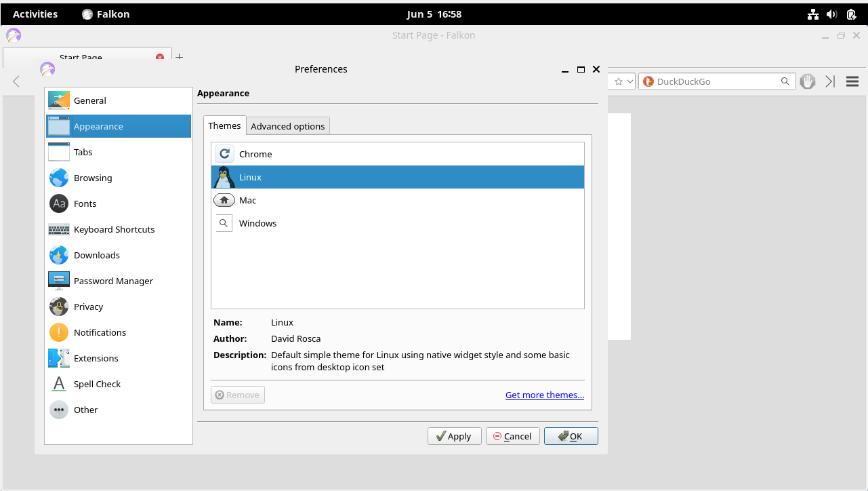This screenshot has height=491, width=868.
Task: Follow the Get more themes link
Action: pyautogui.click(x=544, y=395)
